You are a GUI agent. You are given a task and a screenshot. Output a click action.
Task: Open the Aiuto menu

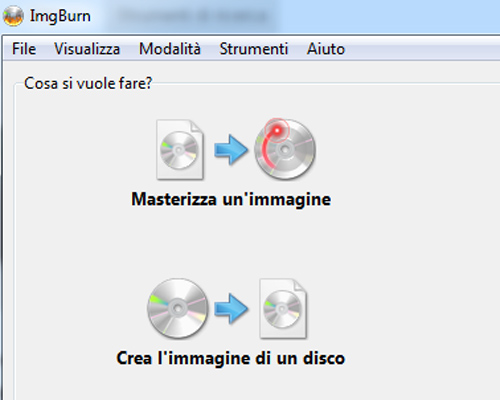(x=326, y=49)
